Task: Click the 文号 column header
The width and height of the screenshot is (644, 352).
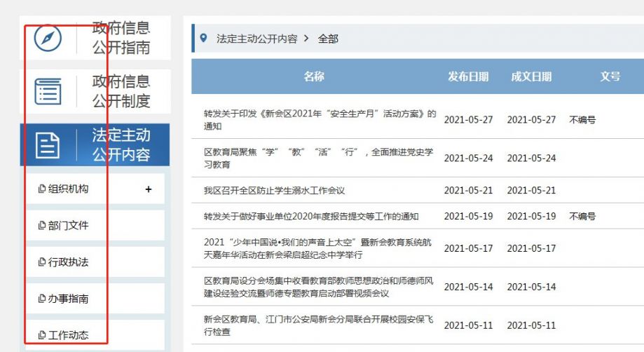Action: coord(610,76)
